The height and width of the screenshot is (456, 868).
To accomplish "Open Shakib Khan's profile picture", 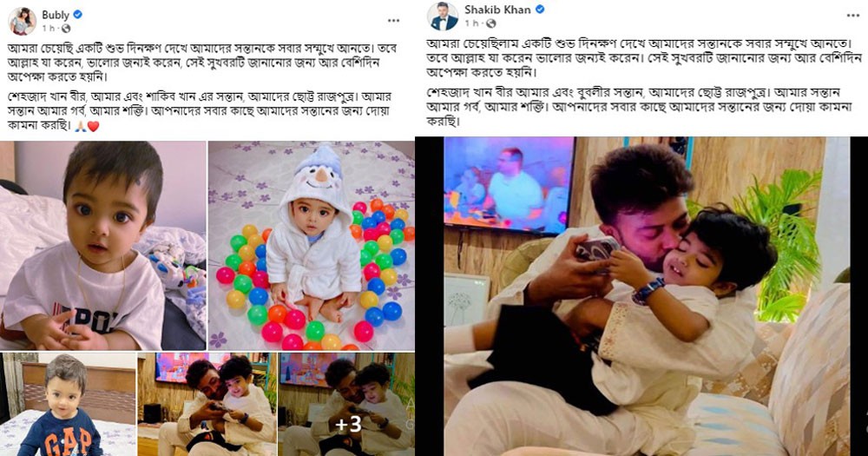I will 443,17.
